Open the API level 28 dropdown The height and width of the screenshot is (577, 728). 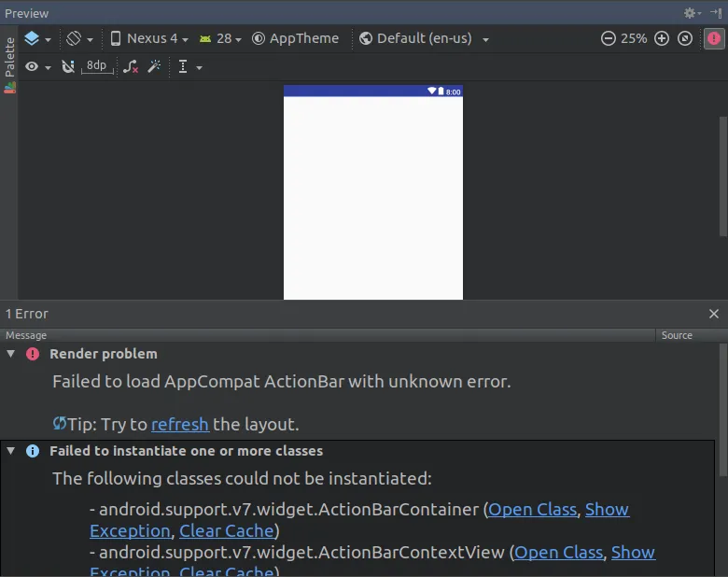click(220, 38)
